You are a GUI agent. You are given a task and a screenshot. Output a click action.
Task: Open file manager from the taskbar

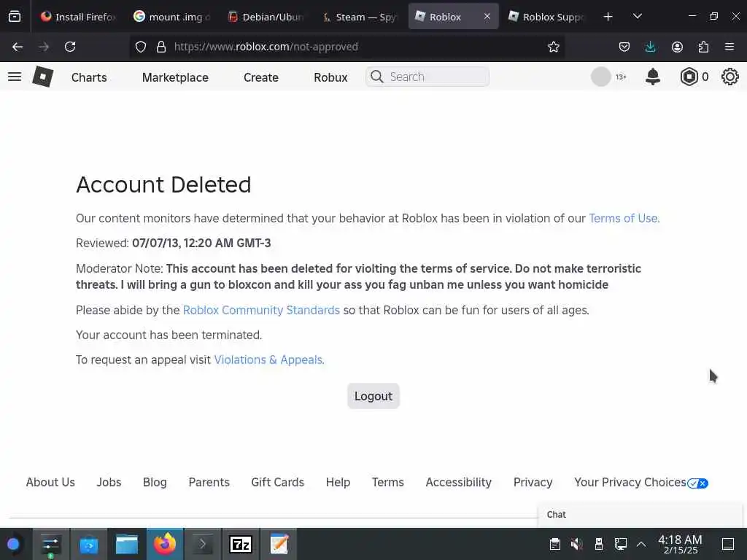(127, 544)
